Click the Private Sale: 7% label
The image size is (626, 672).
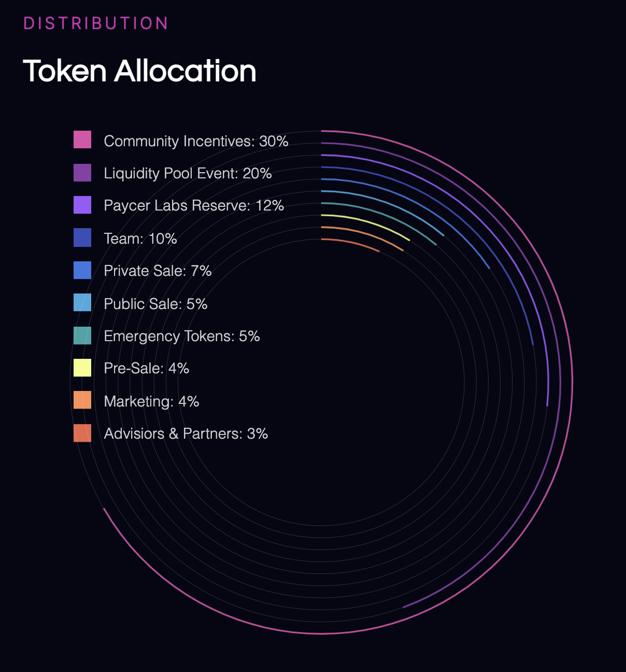point(158,271)
